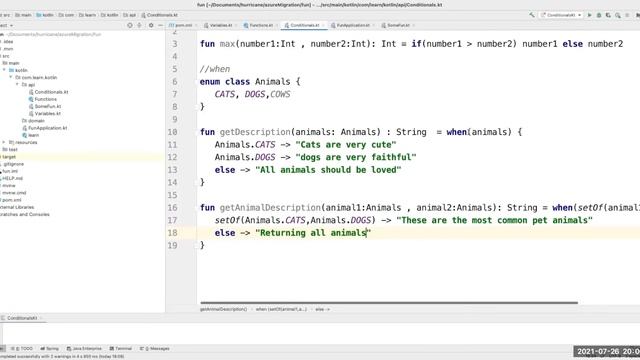Run with coverage icon

click(x=608, y=15)
